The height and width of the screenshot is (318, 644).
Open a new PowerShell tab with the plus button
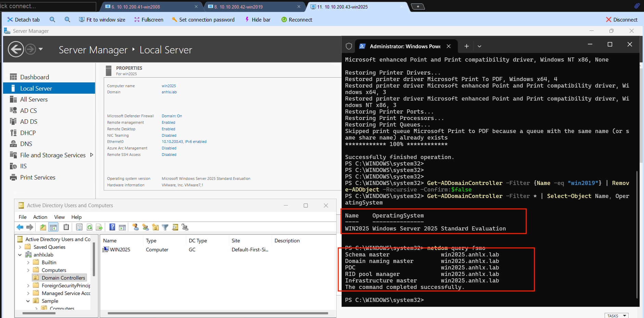point(466,46)
